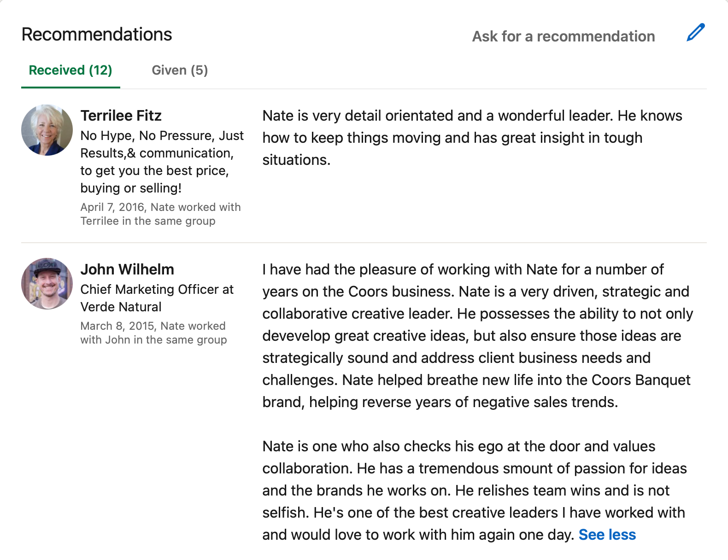Viewport: 728px width, 560px height.
Task: Click the Terrilee Fitz name link
Action: 121,116
